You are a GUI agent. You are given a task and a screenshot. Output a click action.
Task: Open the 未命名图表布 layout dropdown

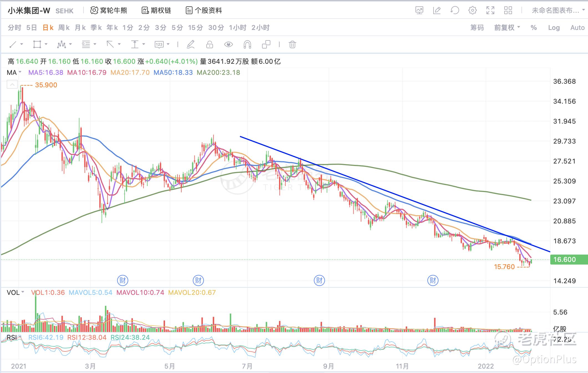[x=558, y=11]
